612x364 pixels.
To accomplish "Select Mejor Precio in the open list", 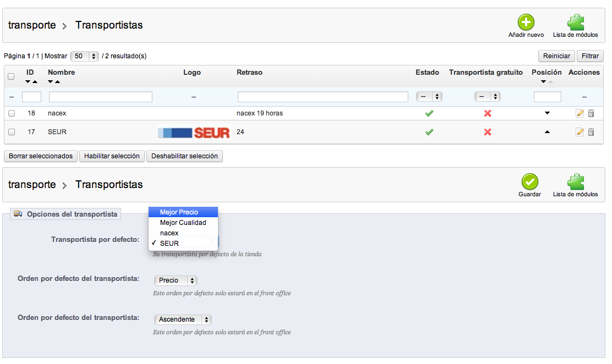I will coord(179,212).
